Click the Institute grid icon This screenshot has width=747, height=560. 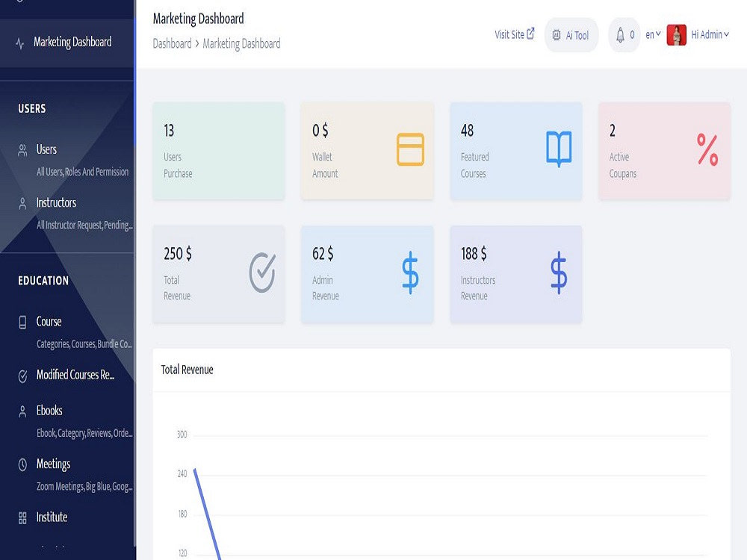pyautogui.click(x=22, y=518)
